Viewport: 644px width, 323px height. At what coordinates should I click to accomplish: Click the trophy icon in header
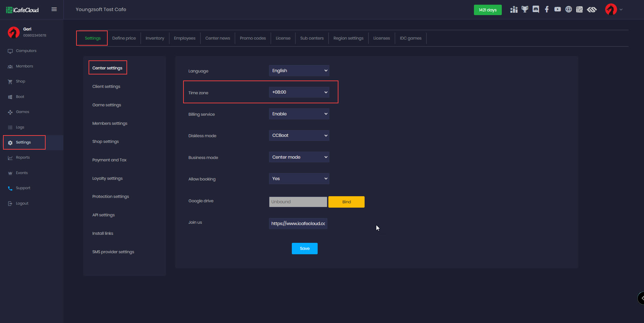(x=525, y=9)
